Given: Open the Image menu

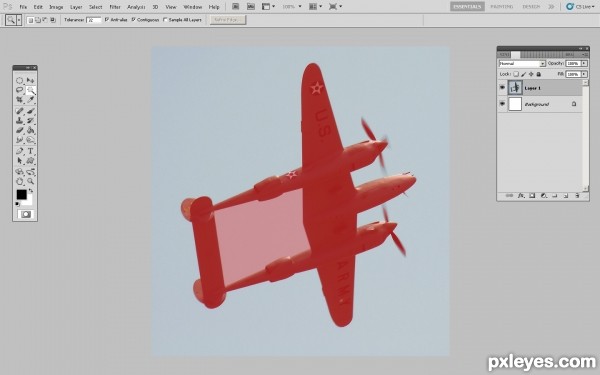Looking at the screenshot, I should [x=56, y=7].
